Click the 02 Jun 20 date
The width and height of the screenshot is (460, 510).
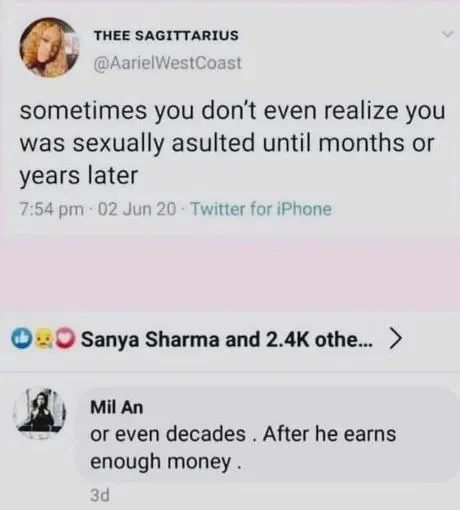coord(137,209)
